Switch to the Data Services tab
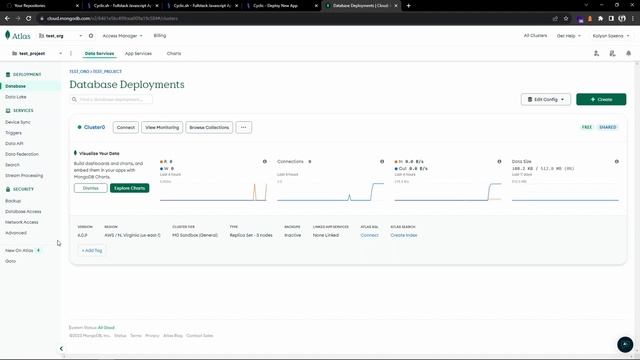Viewport: 640px width, 360px height. [99, 53]
